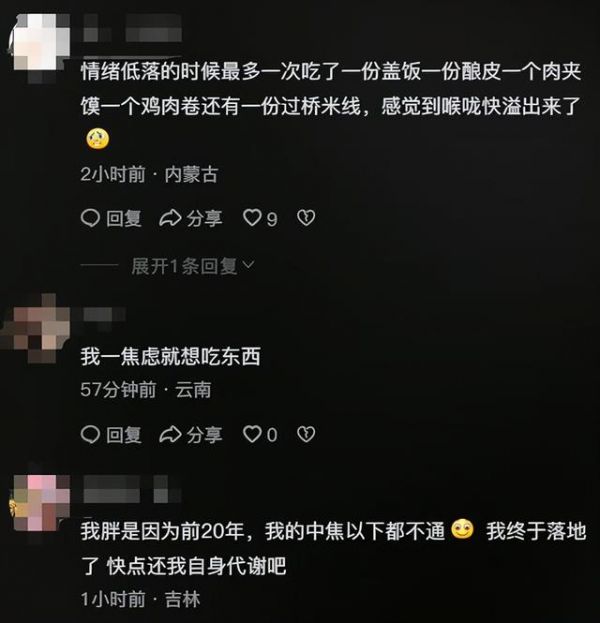Like the Yunnan anxiety comment
Image resolution: width=600 pixels, height=623 pixels.
pyautogui.click(x=260, y=435)
